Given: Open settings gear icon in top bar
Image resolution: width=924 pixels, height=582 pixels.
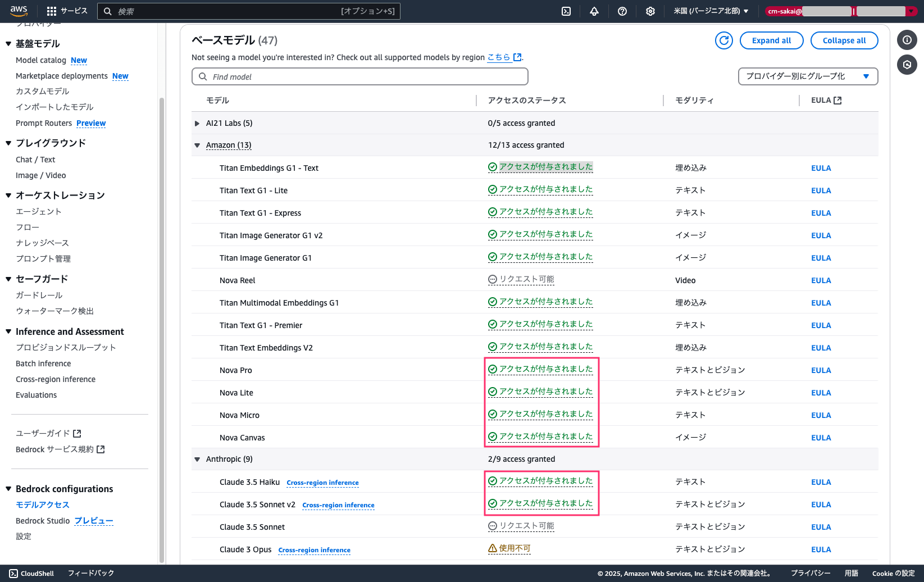Looking at the screenshot, I should click(650, 11).
